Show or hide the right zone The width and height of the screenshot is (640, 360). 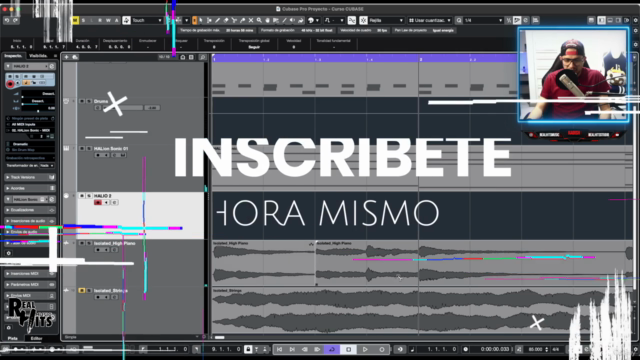coord(618,20)
